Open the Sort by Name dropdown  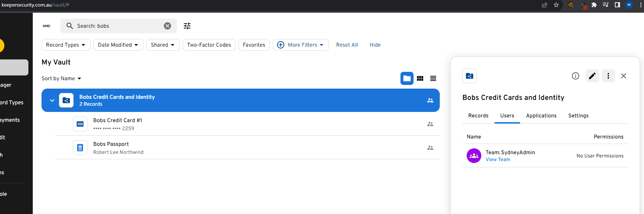61,78
